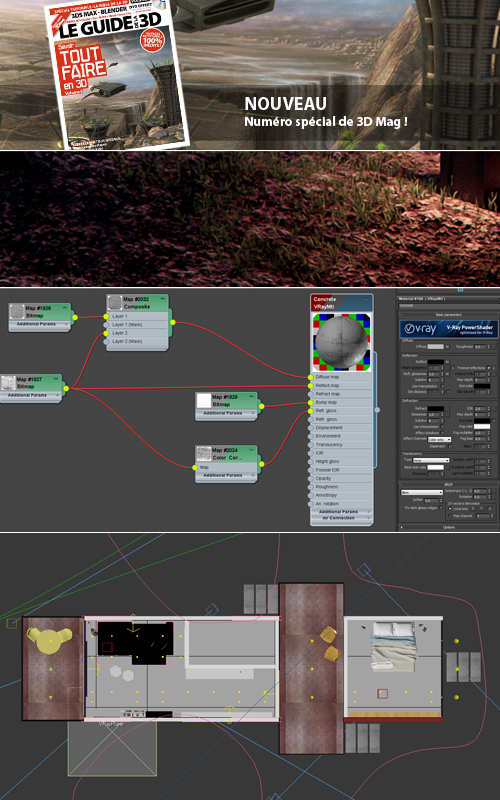
Task: Click the Layer 2 input socket on Composite node
Action: click(106, 333)
